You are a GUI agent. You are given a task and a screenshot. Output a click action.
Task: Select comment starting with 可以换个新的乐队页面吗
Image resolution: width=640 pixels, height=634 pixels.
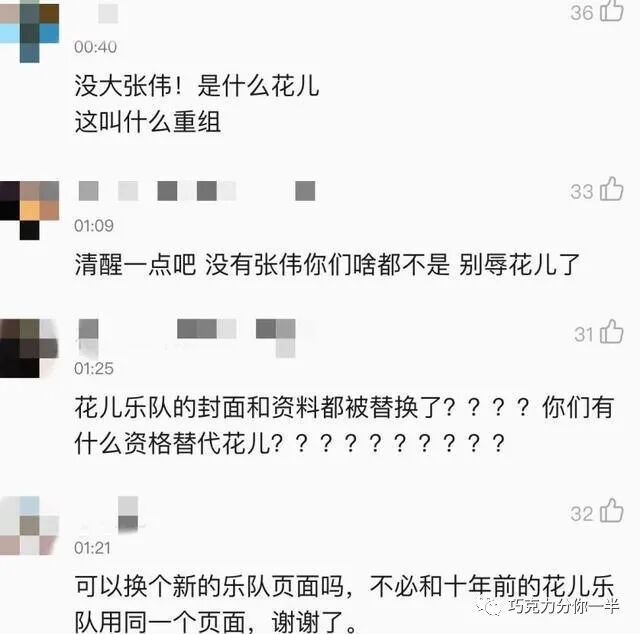[x=344, y=604]
